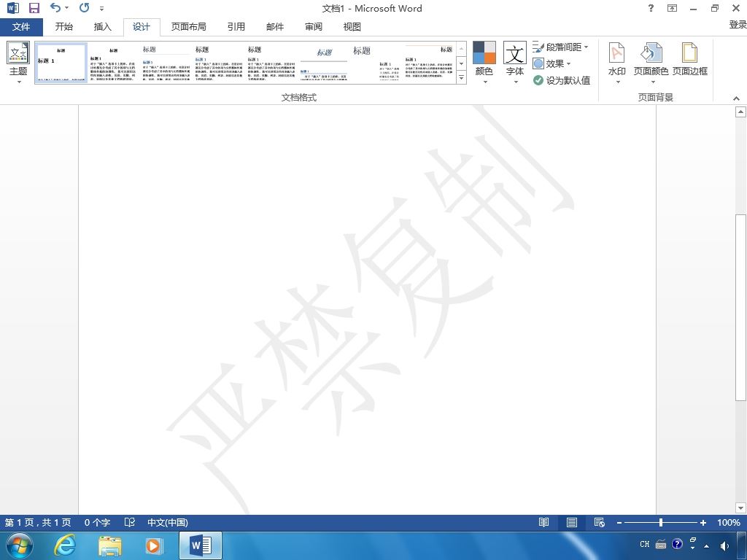
Task: Zoom out with the minus button
Action: coord(619,523)
